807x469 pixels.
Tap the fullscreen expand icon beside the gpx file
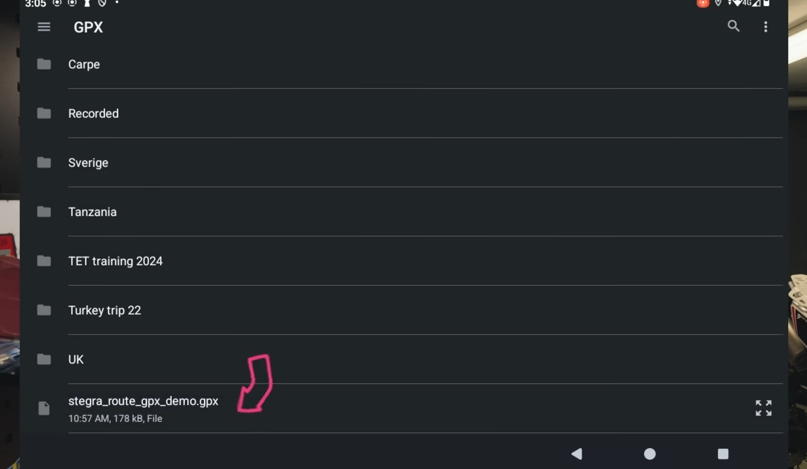click(x=763, y=408)
